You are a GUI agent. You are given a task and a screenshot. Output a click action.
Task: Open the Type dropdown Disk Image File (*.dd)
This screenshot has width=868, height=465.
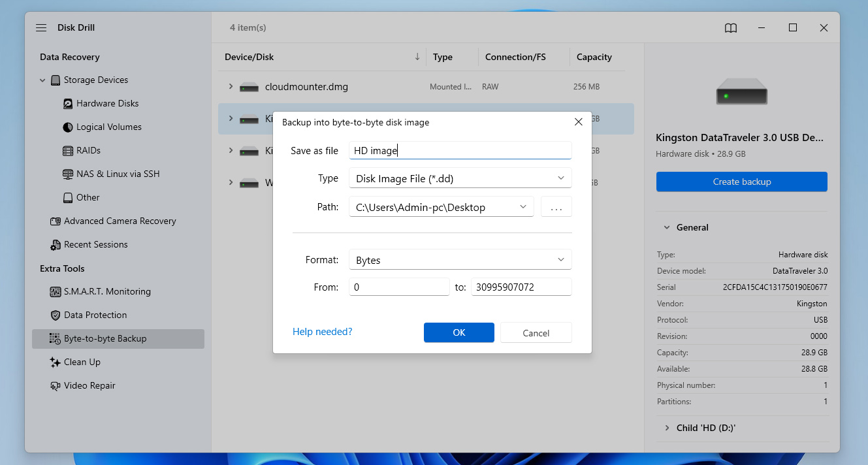460,178
